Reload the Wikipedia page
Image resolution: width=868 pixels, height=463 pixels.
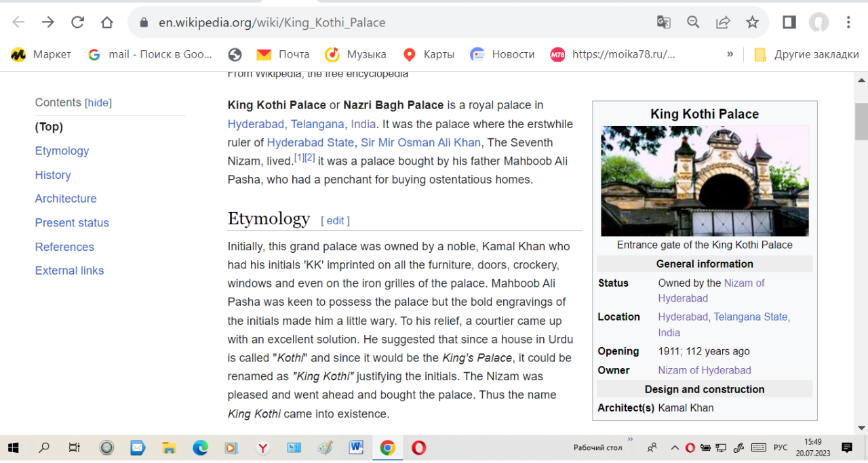[x=77, y=22]
